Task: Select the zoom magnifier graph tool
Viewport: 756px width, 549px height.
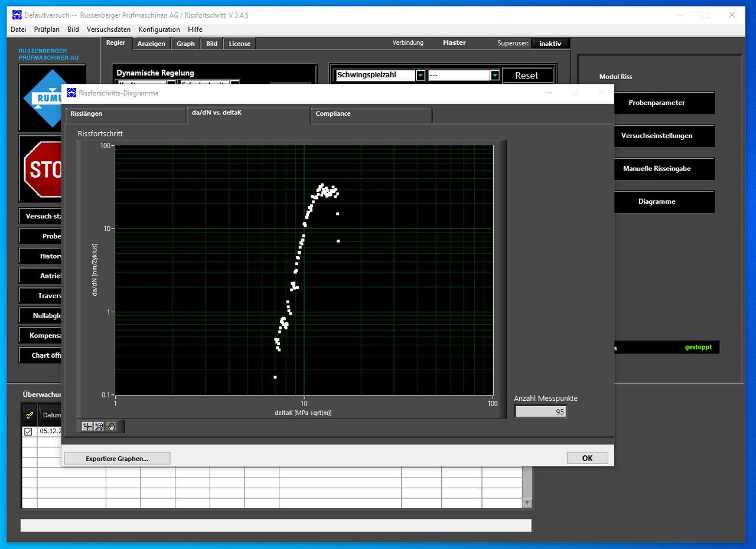Action: pos(99,426)
